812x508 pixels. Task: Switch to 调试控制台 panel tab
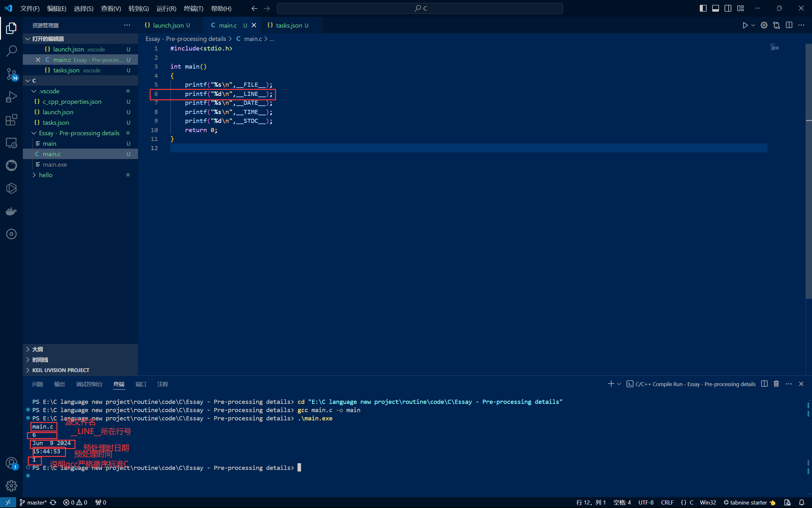point(89,384)
